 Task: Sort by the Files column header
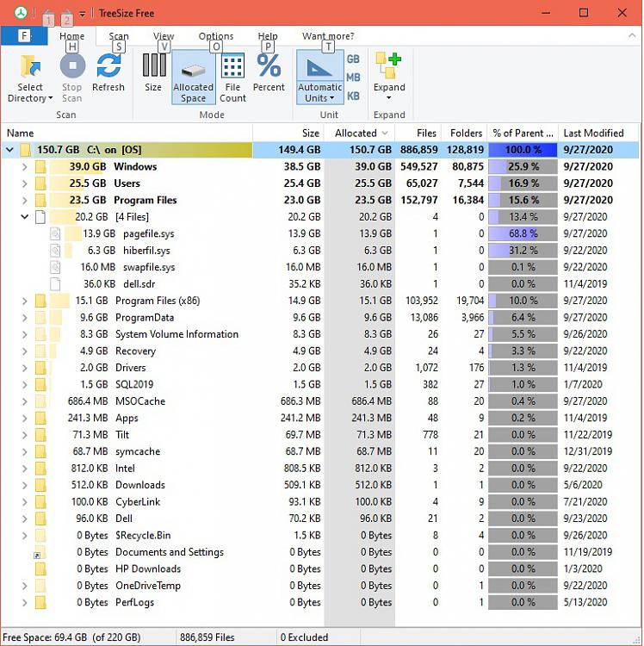pos(418,133)
